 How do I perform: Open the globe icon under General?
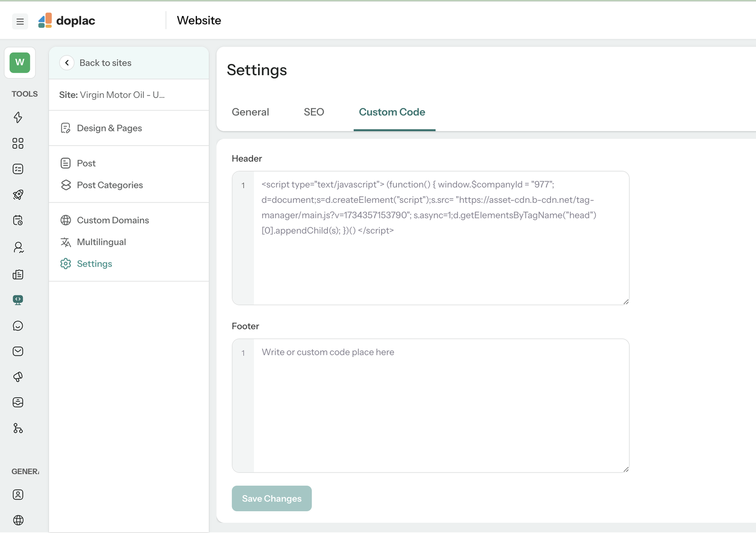tap(18, 520)
